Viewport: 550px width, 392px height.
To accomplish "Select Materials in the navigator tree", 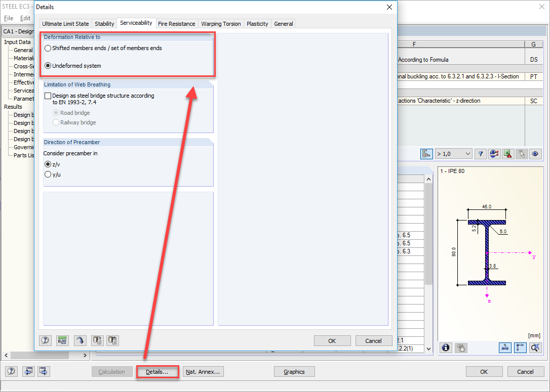I will pyautogui.click(x=24, y=58).
